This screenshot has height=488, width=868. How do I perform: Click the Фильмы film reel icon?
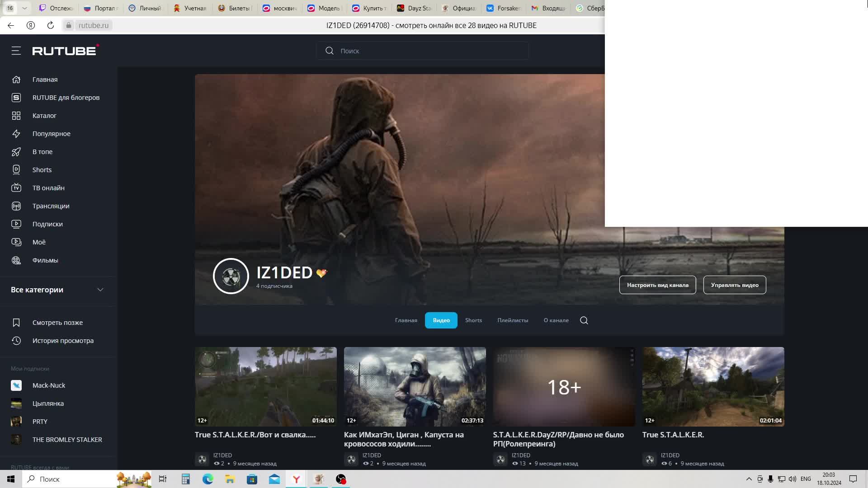click(x=16, y=260)
